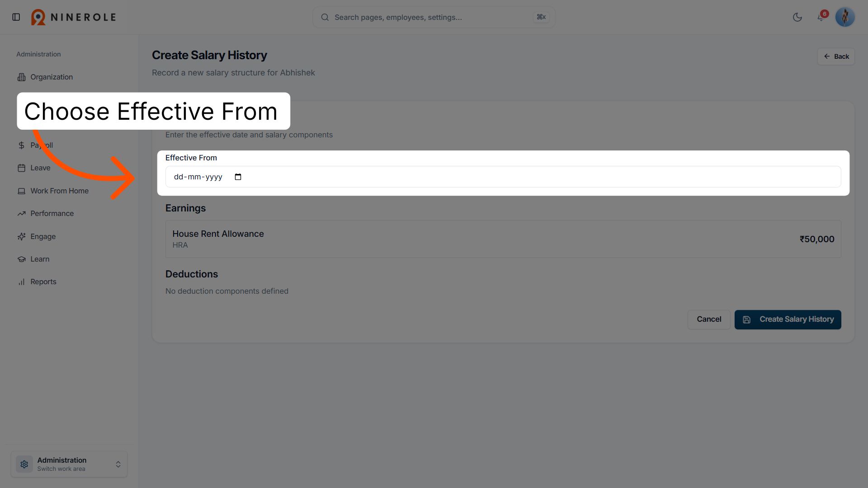868x488 pixels.
Task: Click the Ninerole logo
Action: [x=74, y=17]
